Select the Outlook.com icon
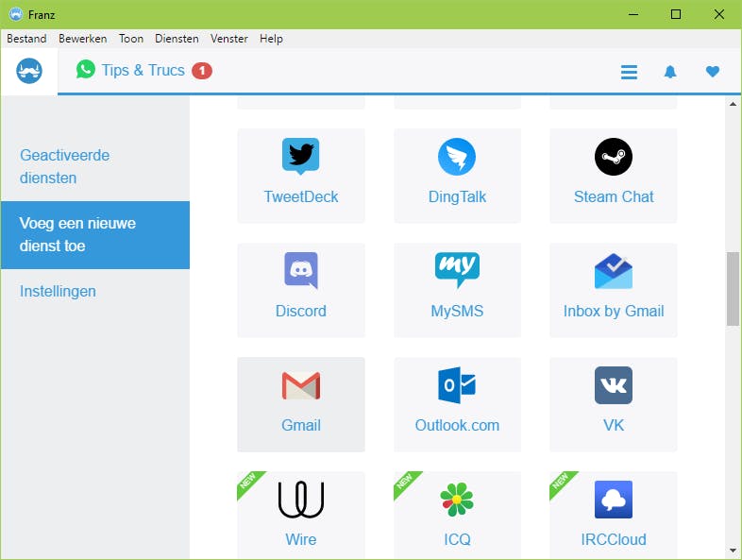The width and height of the screenshot is (742, 560). point(457,385)
